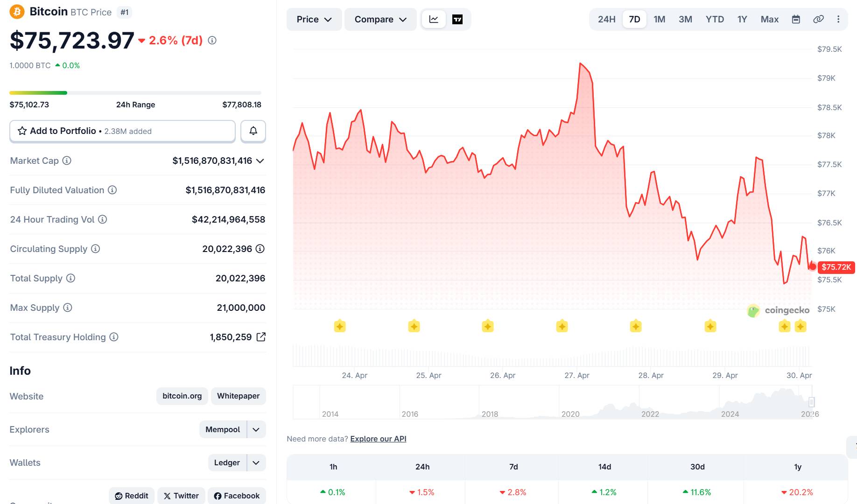The width and height of the screenshot is (857, 504).
Task: Star Bitcoin in Add to Portfolio
Action: pyautogui.click(x=21, y=131)
